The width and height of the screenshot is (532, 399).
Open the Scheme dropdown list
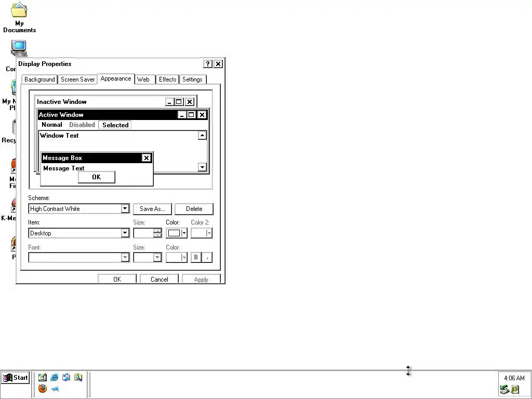[125, 209]
